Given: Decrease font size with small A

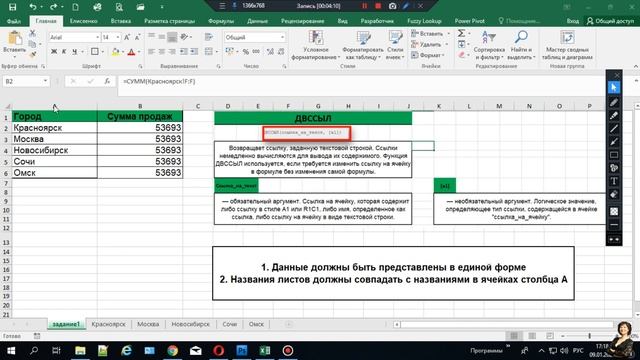Looking at the screenshot, I should point(137,37).
